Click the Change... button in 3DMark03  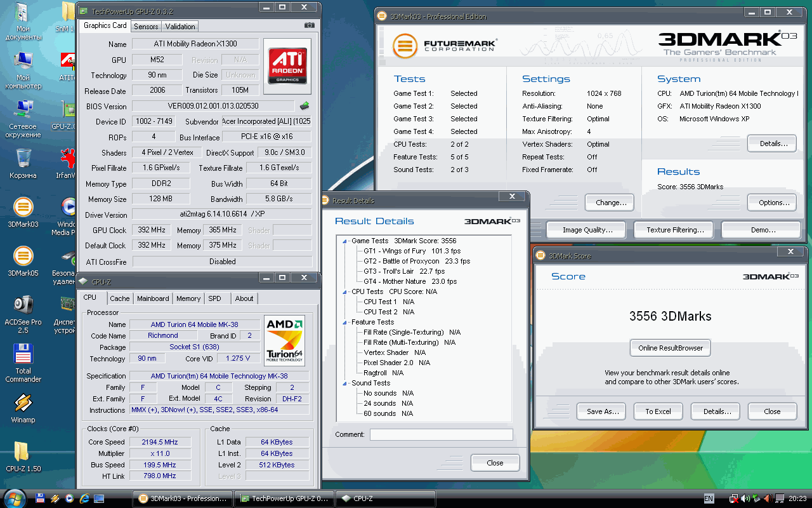click(610, 203)
